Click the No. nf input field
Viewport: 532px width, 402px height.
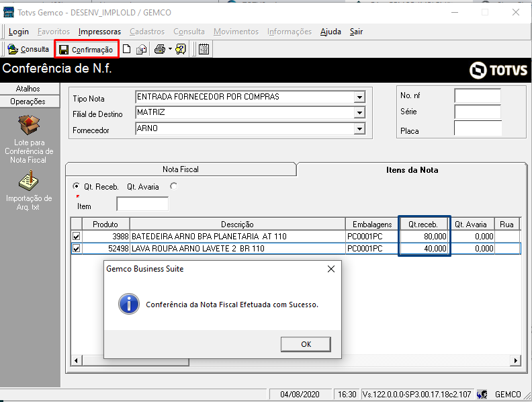tap(478, 95)
